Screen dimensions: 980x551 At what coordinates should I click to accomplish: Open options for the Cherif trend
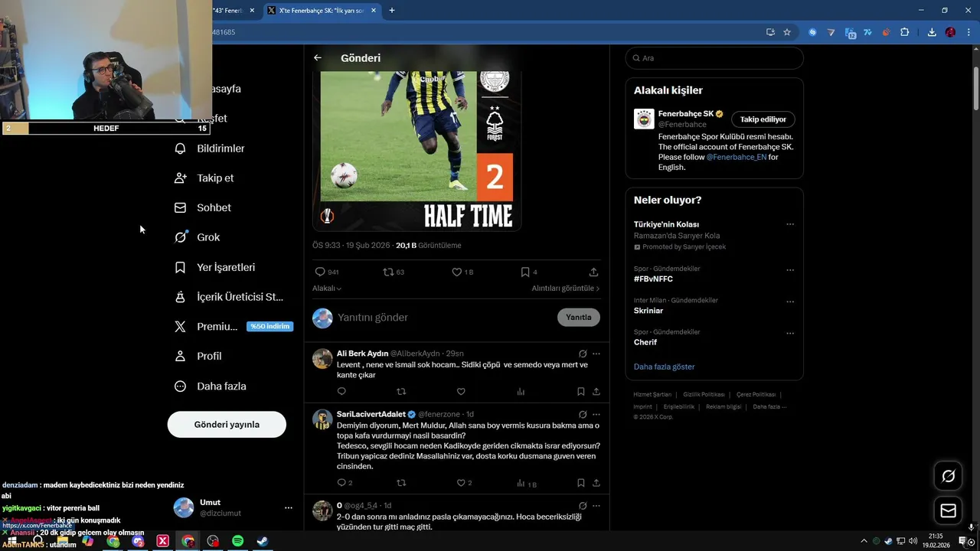pyautogui.click(x=790, y=333)
